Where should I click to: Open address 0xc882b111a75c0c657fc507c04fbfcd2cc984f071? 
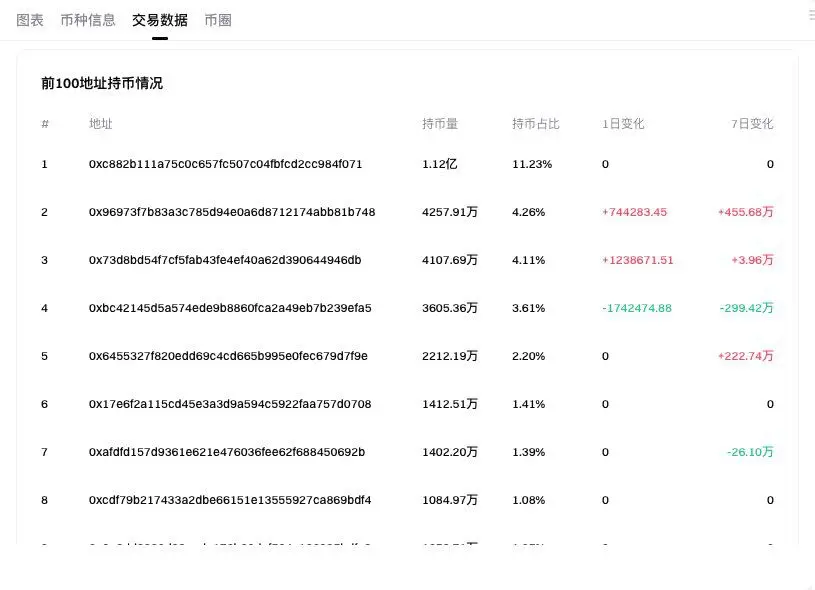225,164
